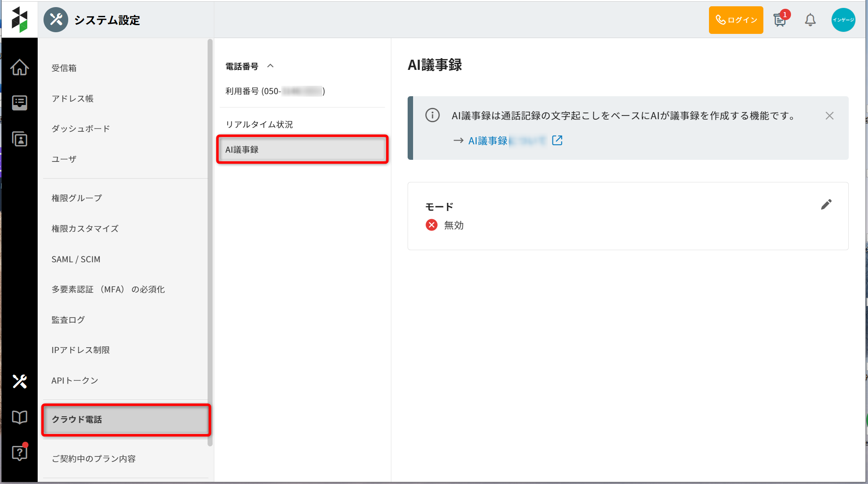Click the user avatar in top right
The image size is (868, 484).
(x=843, y=20)
